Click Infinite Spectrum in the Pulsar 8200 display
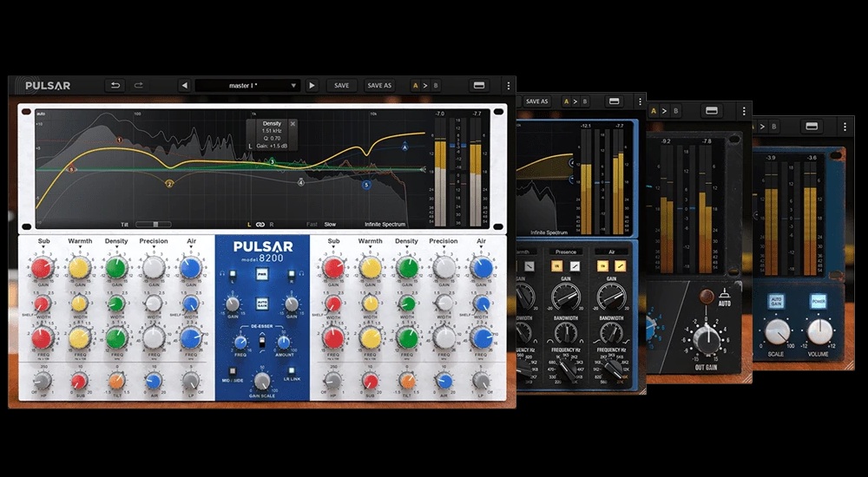868x477 pixels. coord(385,224)
